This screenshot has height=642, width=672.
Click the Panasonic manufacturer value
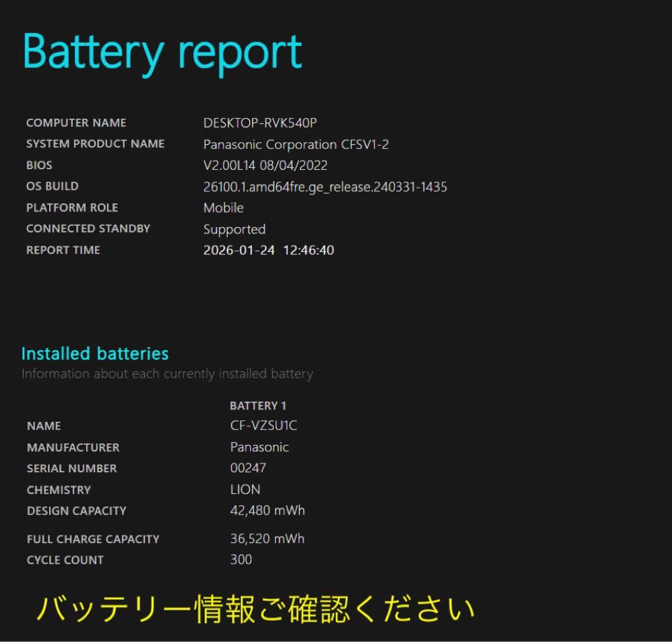tap(259, 447)
